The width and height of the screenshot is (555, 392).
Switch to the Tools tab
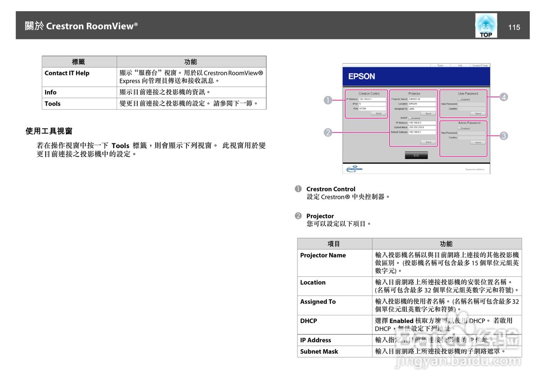click(x=441, y=65)
